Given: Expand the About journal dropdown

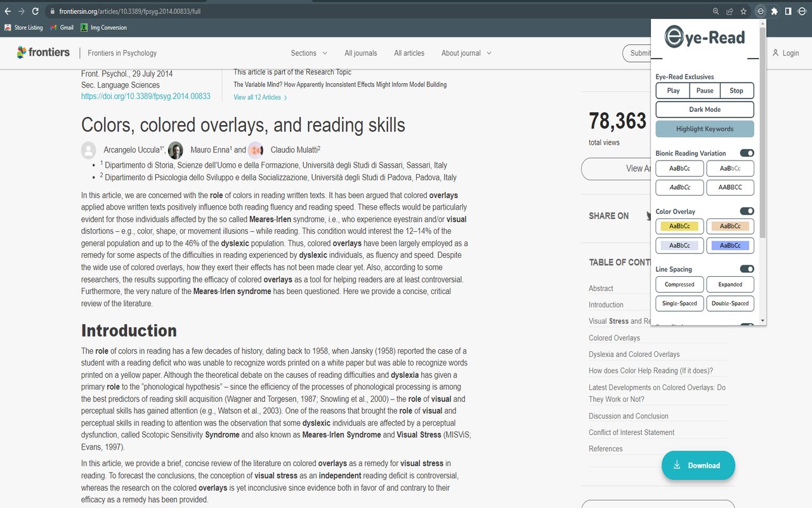Looking at the screenshot, I should coord(466,53).
